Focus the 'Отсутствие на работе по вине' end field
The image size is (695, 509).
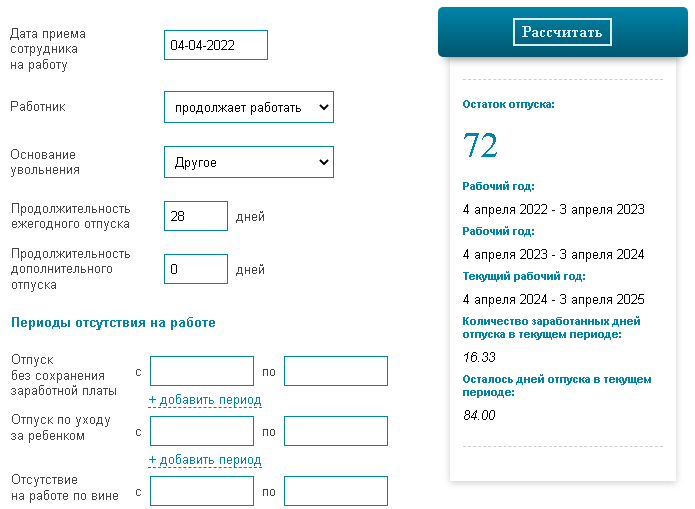tap(336, 491)
